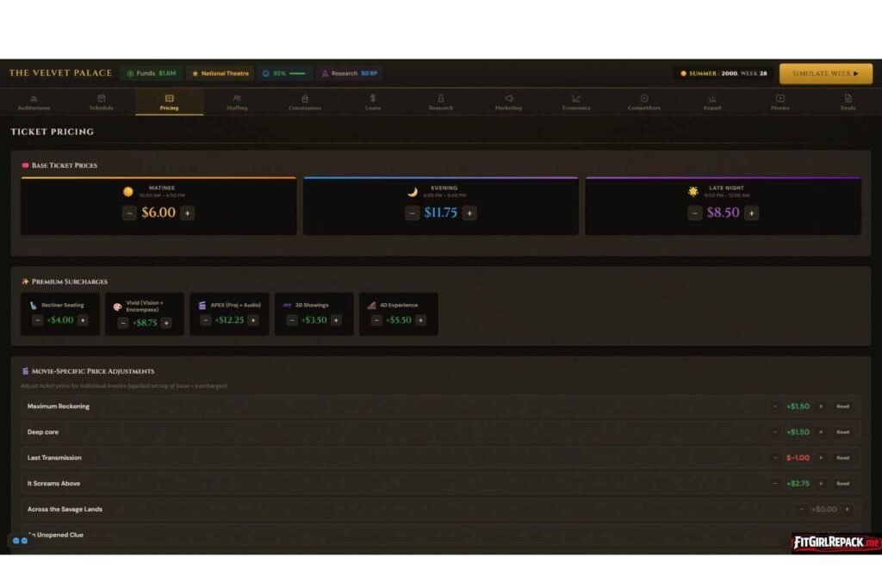Image resolution: width=882 pixels, height=588 pixels.
Task: Increase It Screams Above price adjustment
Action: click(x=821, y=484)
